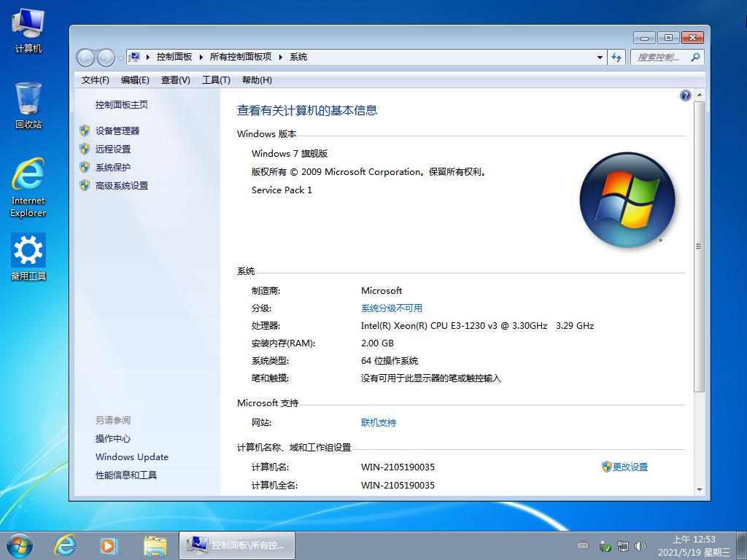Click the heading 查看有关计算机的基本信息
The image size is (747, 560).
307,111
